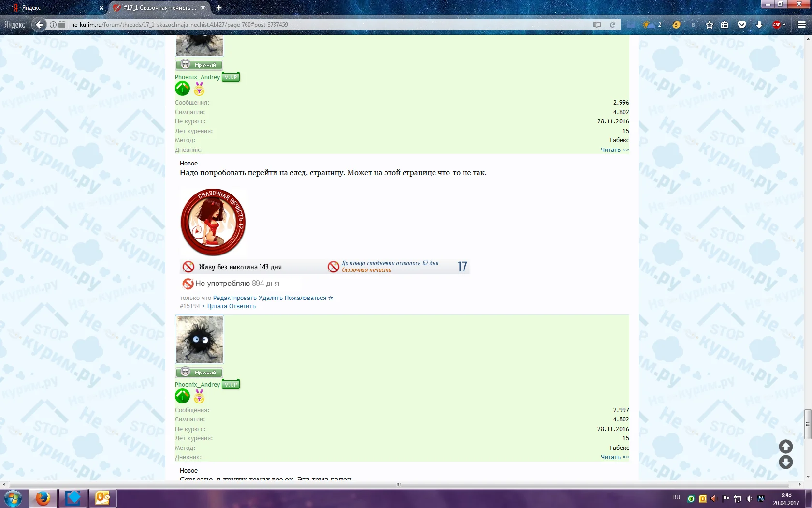This screenshot has height=508, width=812.
Task: Click green arrow badge above message count 2.997
Action: [x=182, y=396]
